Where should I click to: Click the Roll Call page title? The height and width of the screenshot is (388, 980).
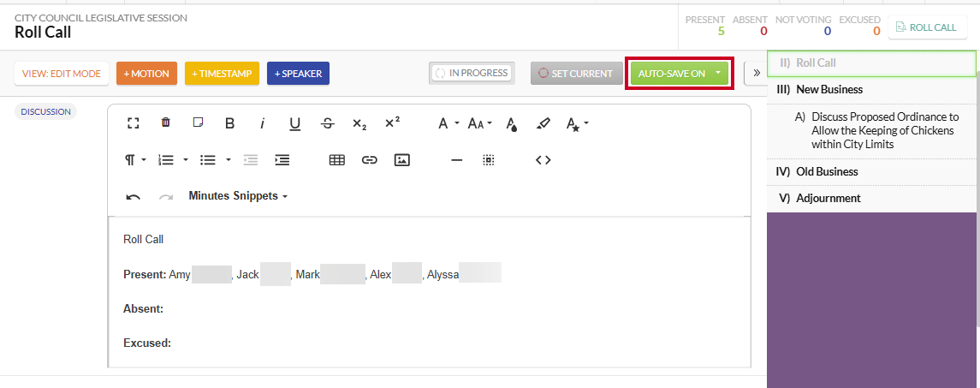pyautogui.click(x=43, y=33)
